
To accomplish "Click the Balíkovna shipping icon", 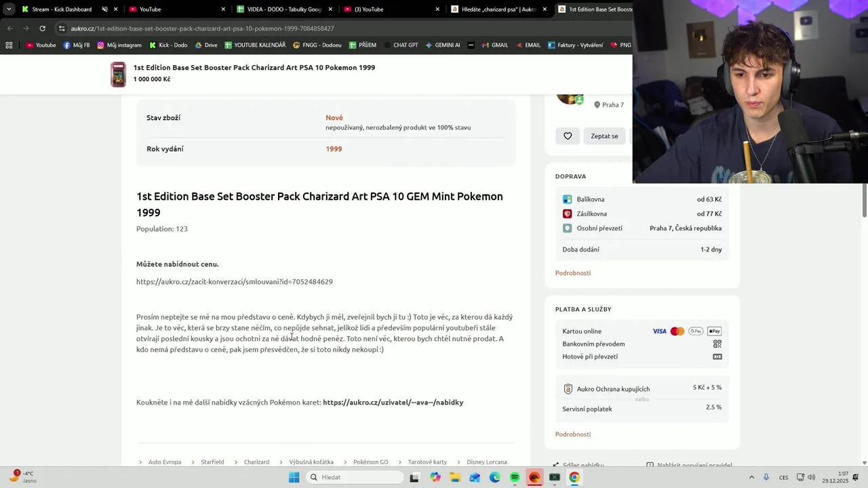I will pos(567,199).
